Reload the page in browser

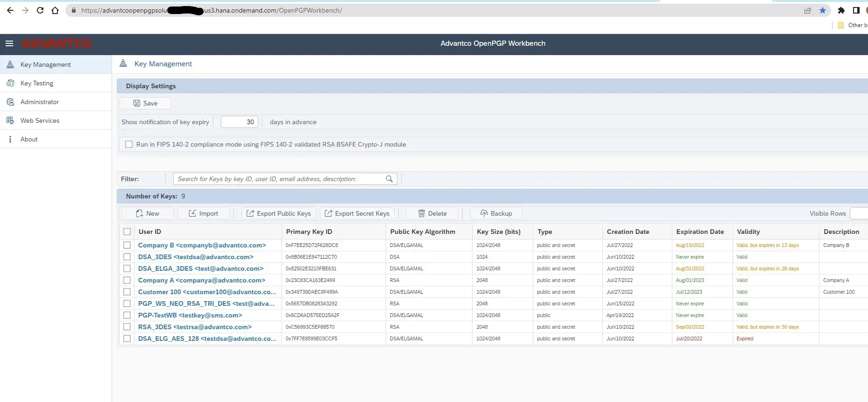click(40, 10)
